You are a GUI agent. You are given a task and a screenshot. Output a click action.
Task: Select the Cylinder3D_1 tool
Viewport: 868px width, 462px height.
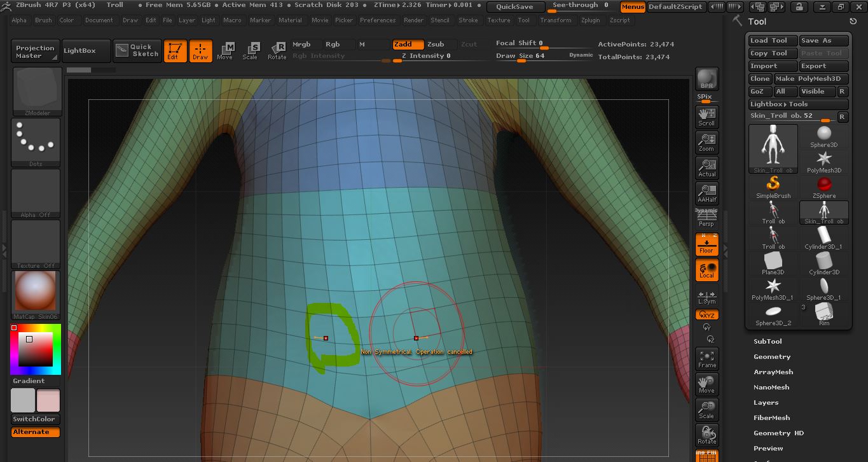click(824, 238)
